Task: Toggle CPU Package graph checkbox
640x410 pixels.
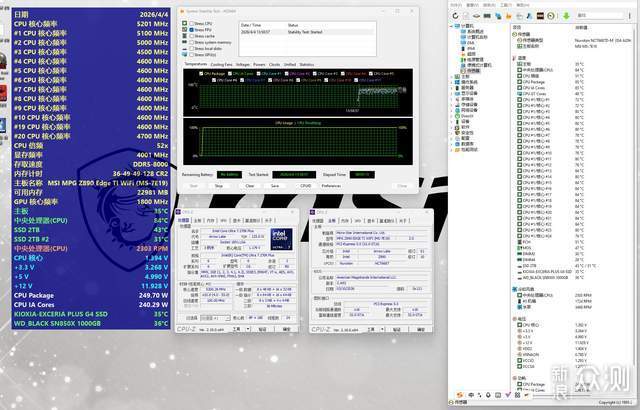Action: click(x=201, y=73)
